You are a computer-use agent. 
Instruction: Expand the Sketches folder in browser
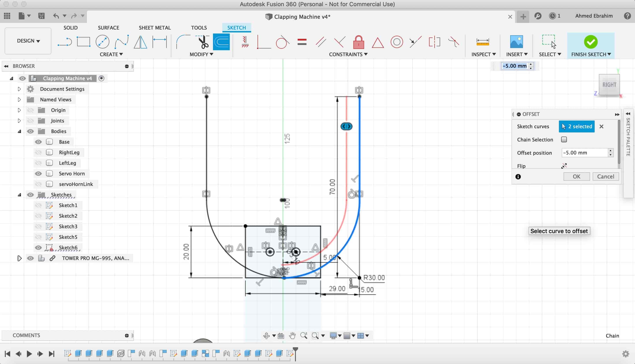coord(19,194)
